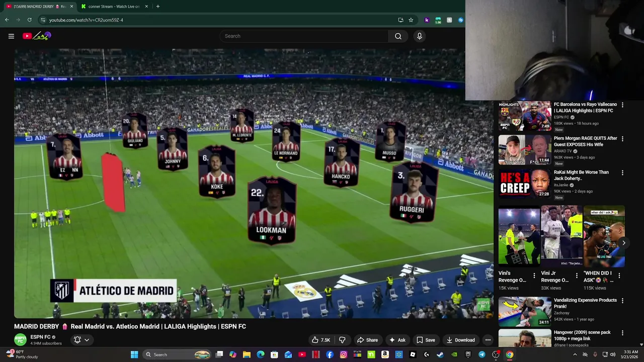
Task: Open weather widget showing 60°F
Action: pyautogui.click(x=22, y=354)
